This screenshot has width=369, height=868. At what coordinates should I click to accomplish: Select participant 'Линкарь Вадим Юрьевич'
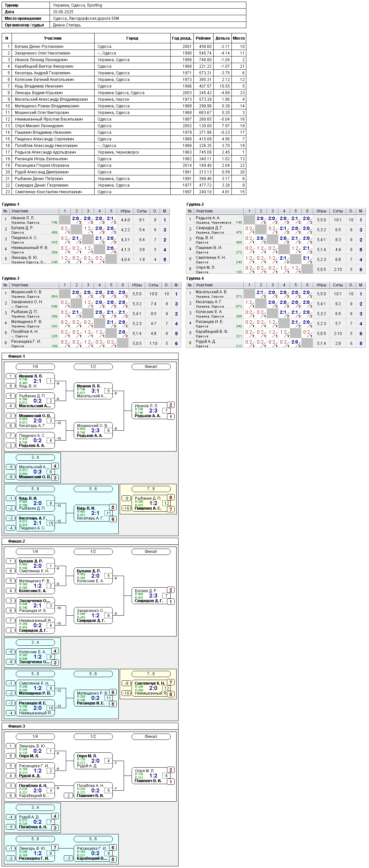[x=38, y=93]
